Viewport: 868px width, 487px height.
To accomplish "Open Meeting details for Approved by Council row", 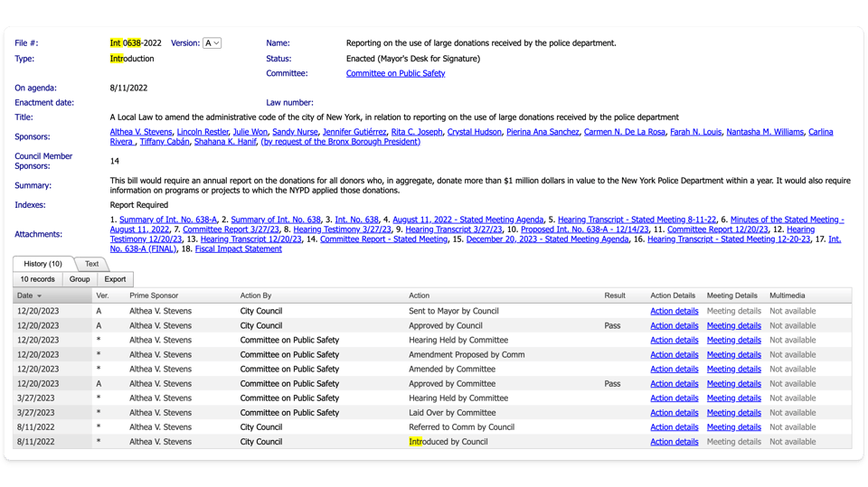I will coord(733,325).
